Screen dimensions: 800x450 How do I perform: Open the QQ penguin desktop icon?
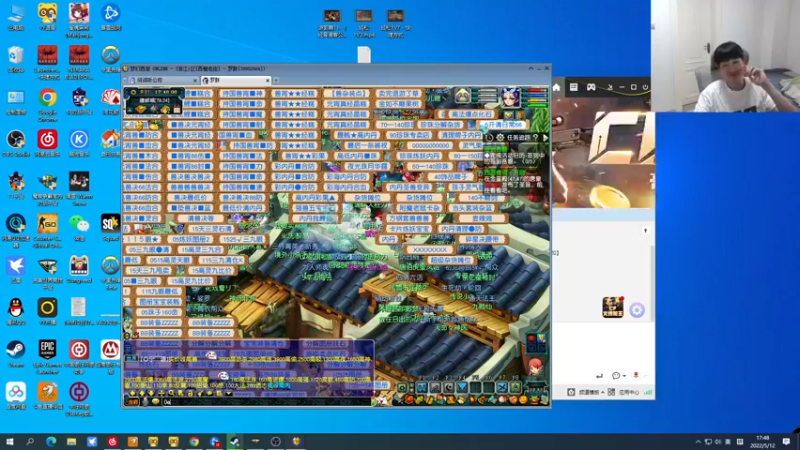[x=16, y=308]
